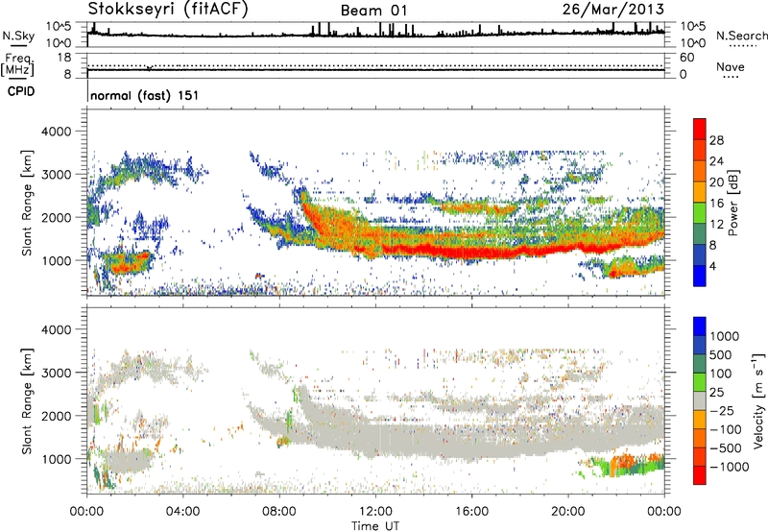Click the Slant Range label of power panel
This screenshot has height=532, width=768.
pos(27,203)
